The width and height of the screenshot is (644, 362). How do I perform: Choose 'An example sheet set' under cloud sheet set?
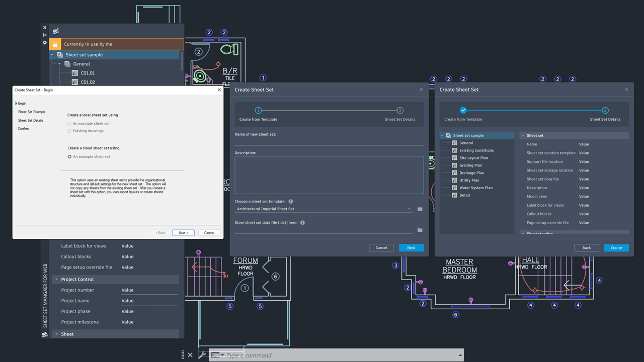point(69,156)
